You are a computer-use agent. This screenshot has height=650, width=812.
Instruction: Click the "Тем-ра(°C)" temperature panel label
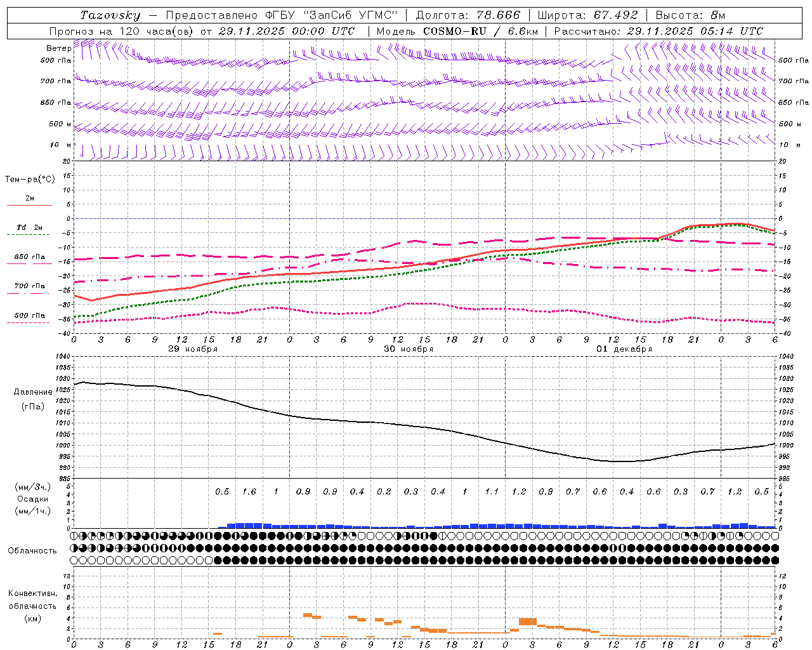pos(30,179)
